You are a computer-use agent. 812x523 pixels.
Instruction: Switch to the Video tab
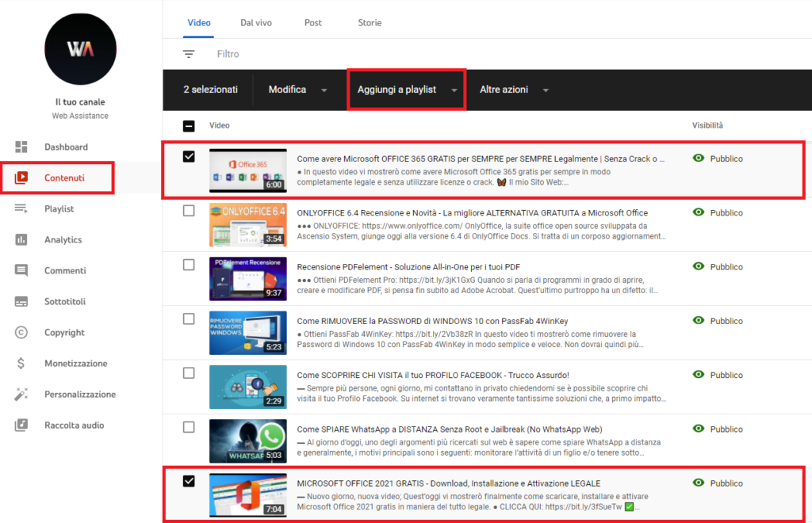[x=199, y=23]
